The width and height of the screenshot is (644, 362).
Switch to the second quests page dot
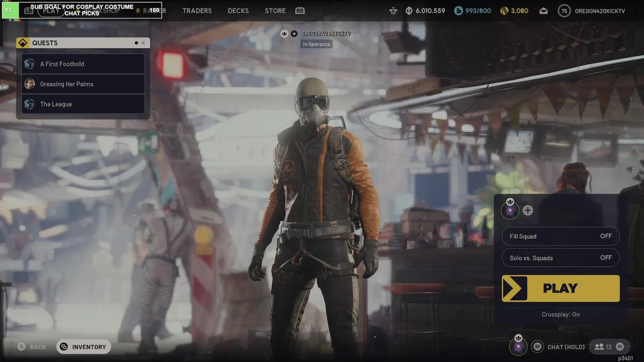143,43
